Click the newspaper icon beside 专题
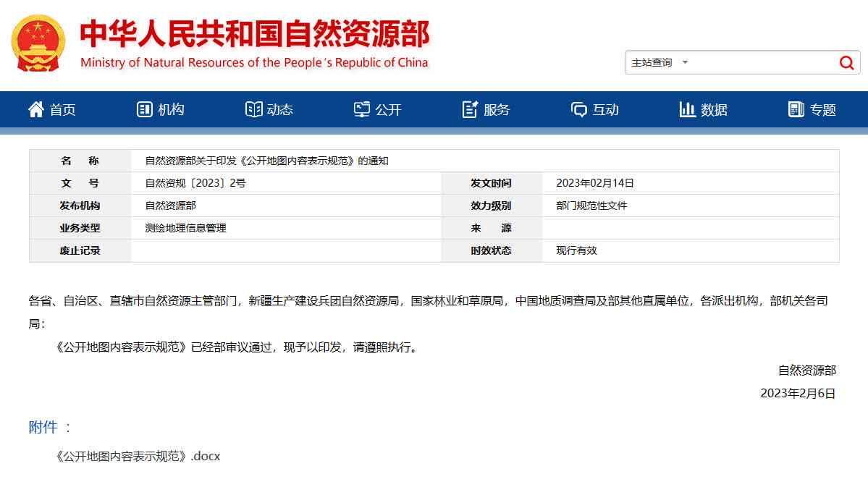 [796, 109]
